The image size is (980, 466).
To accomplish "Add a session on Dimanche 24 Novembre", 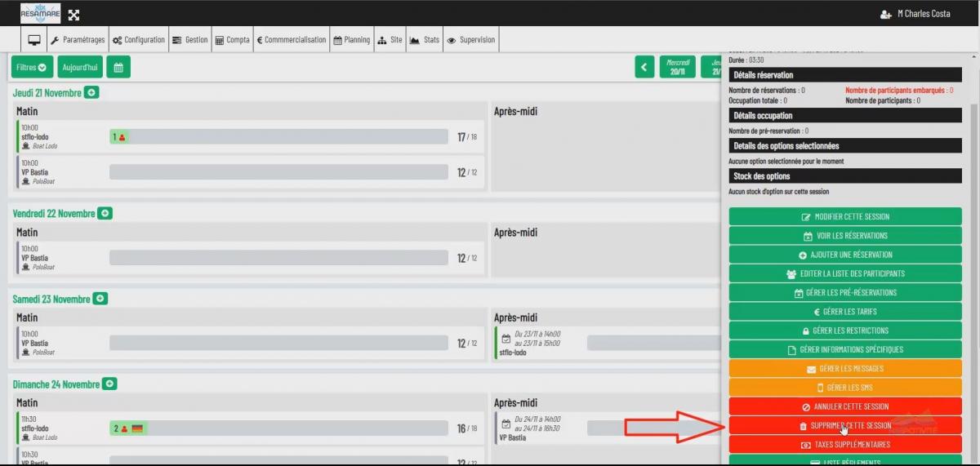I will pyautogui.click(x=110, y=384).
